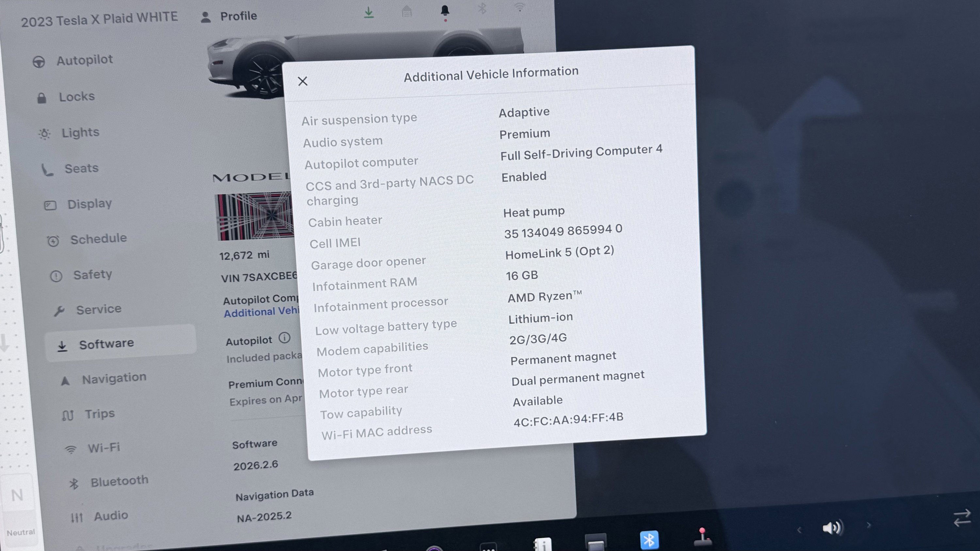The width and height of the screenshot is (980, 551).
Task: Tap the Bluetooth status icon at top
Action: [x=482, y=8]
